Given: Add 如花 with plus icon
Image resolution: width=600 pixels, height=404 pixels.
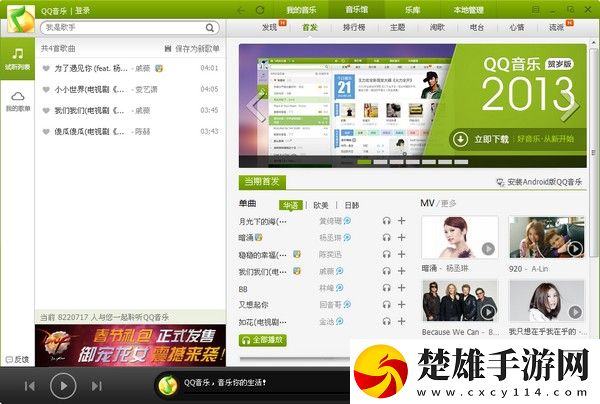Looking at the screenshot, I should 401,321.
